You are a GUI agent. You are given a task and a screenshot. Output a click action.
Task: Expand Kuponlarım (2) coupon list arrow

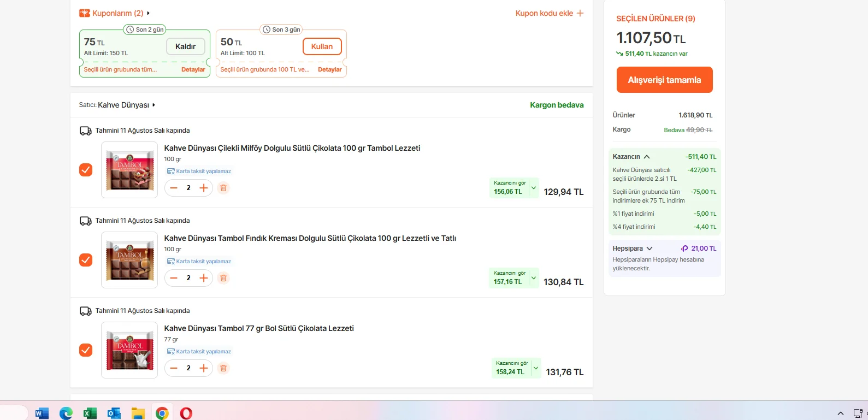coord(148,13)
